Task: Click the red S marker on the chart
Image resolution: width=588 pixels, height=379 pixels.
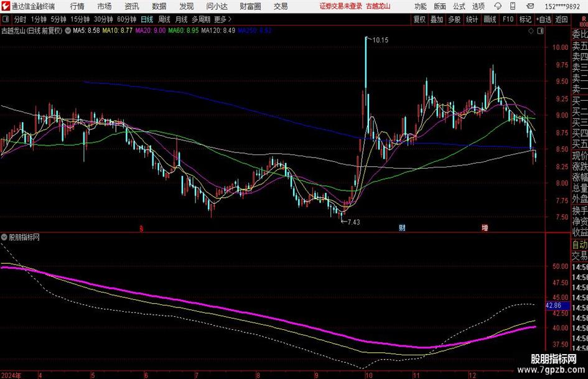Action: 141,228
